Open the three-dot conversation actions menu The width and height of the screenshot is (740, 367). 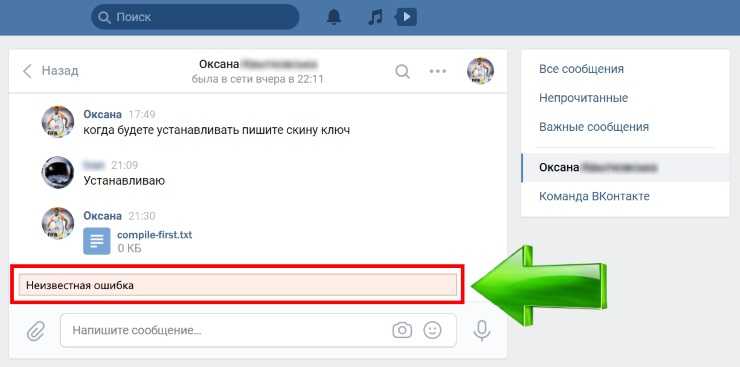pyautogui.click(x=437, y=72)
